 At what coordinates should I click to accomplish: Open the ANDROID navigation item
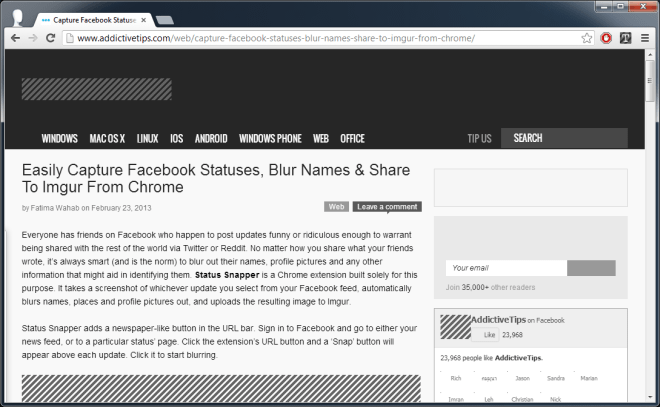coord(211,138)
